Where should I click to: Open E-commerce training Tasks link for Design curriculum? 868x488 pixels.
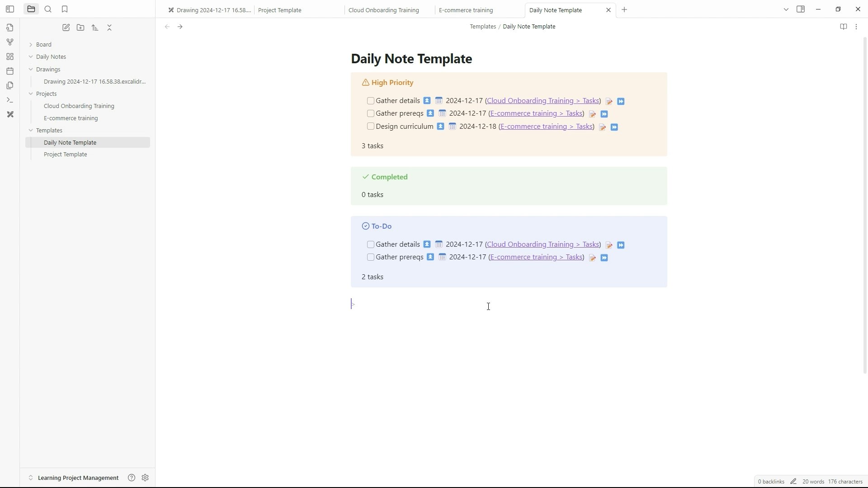(546, 127)
